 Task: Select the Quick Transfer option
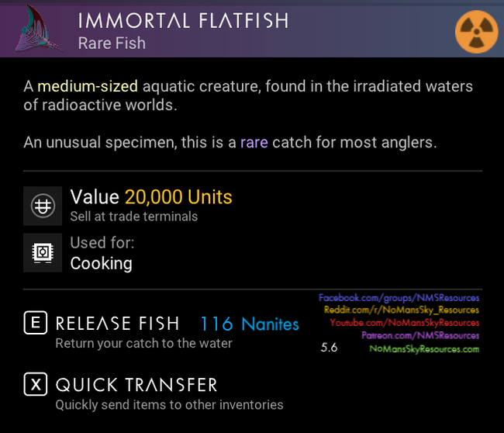pos(136,384)
